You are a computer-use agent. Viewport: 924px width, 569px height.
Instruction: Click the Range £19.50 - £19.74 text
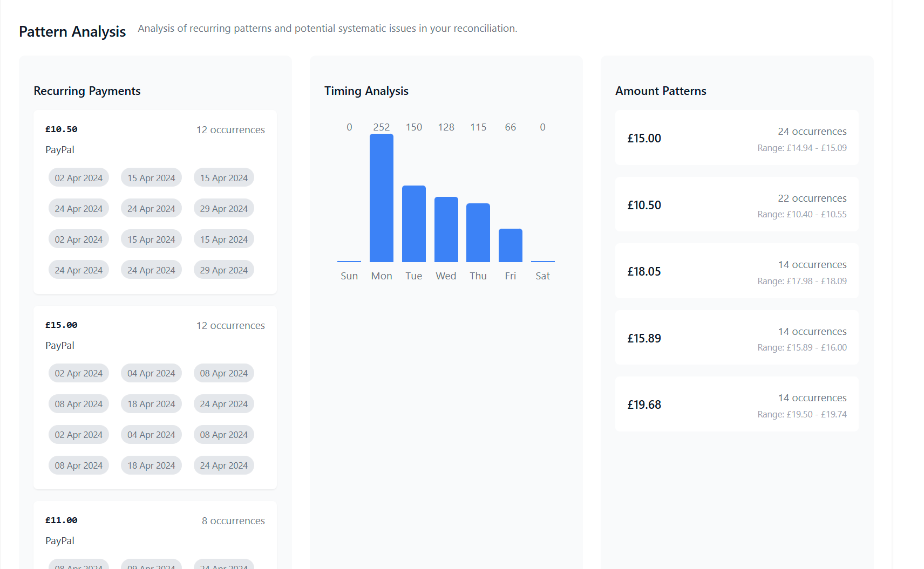[801, 415]
